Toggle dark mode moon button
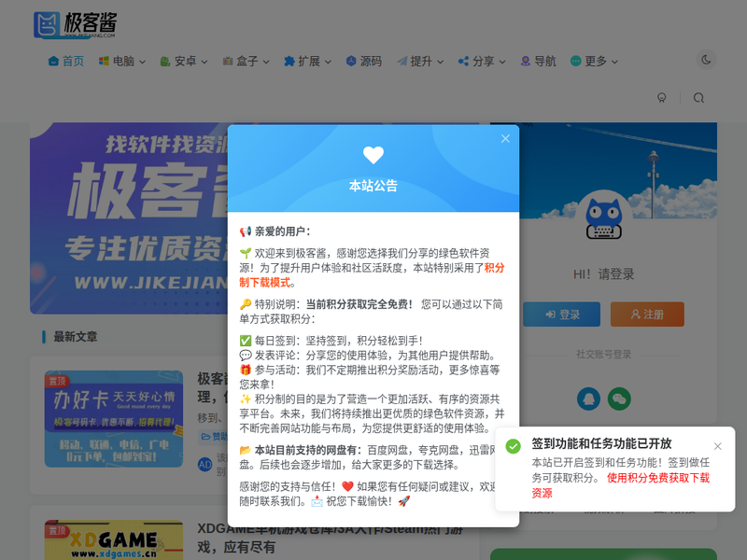Viewport: 747px width, 560px height. coord(706,60)
